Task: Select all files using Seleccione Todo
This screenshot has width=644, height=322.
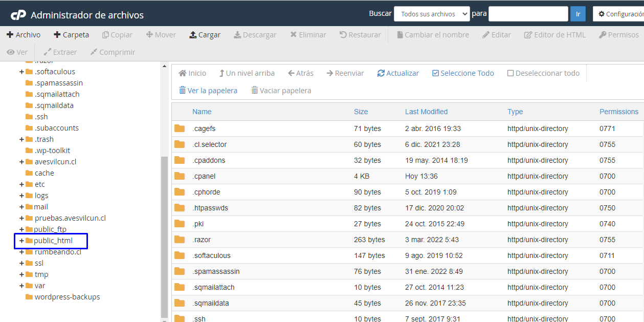Action: 463,73
